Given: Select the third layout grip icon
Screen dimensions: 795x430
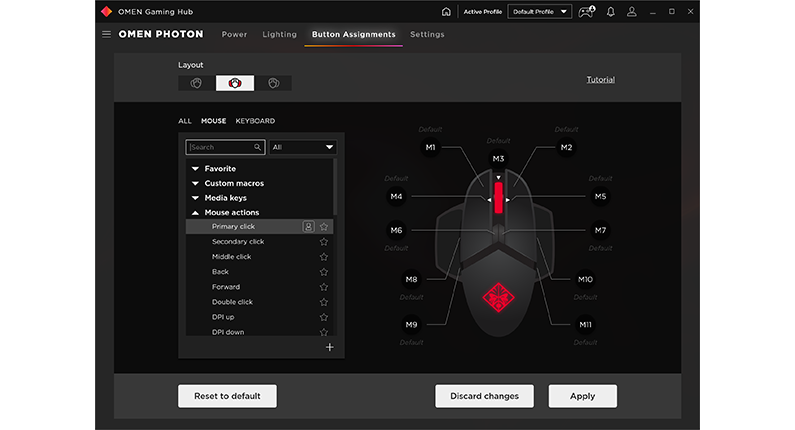Looking at the screenshot, I should [x=273, y=83].
